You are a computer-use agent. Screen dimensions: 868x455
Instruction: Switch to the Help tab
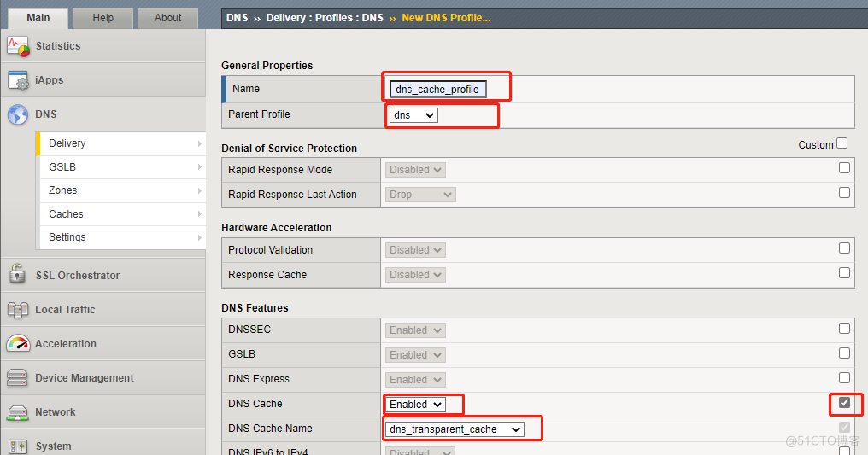[103, 18]
